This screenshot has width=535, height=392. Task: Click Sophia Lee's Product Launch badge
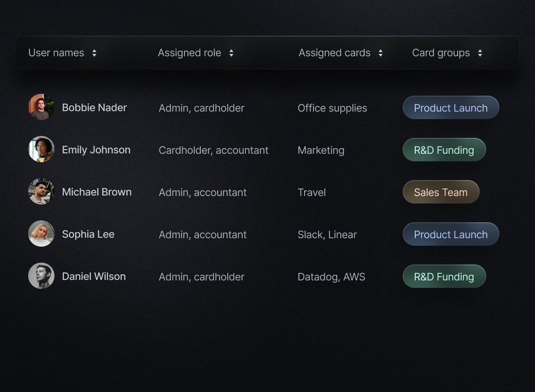[451, 234]
